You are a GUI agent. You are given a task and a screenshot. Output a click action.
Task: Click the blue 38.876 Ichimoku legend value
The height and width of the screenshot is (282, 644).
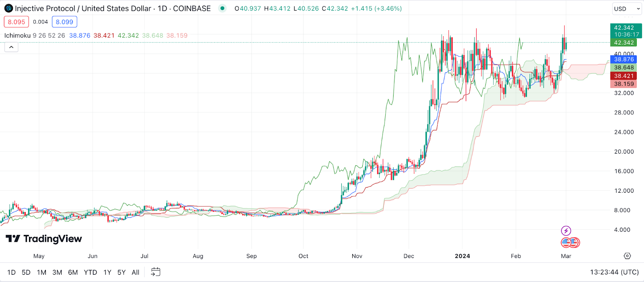[80, 35]
